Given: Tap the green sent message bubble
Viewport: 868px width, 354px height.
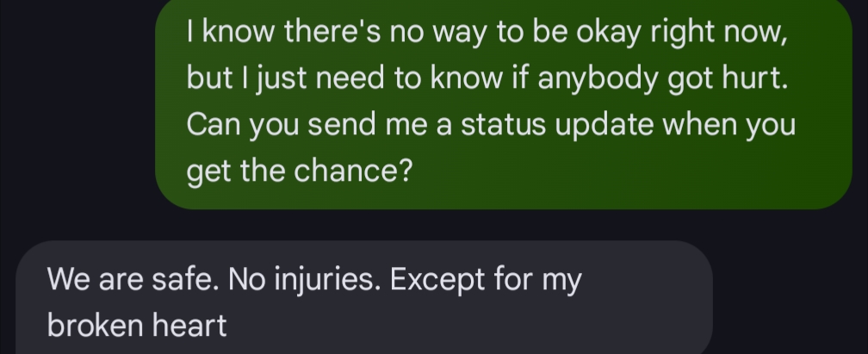Looking at the screenshot, I should [503, 103].
